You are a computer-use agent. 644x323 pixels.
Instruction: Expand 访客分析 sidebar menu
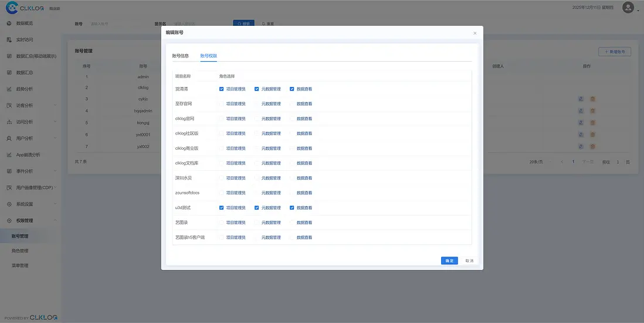(x=31, y=105)
